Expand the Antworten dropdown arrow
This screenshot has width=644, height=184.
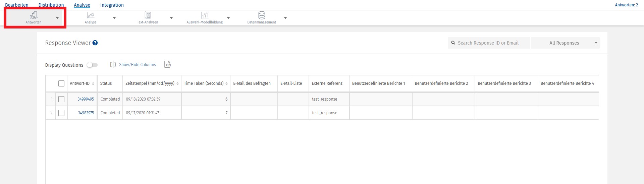click(x=57, y=18)
